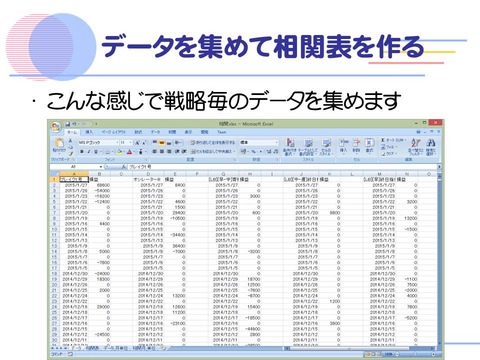Screen dimensions: 480x360
Task: Open the Fill dropdown in editing group
Action: pyautogui.click(x=388, y=147)
